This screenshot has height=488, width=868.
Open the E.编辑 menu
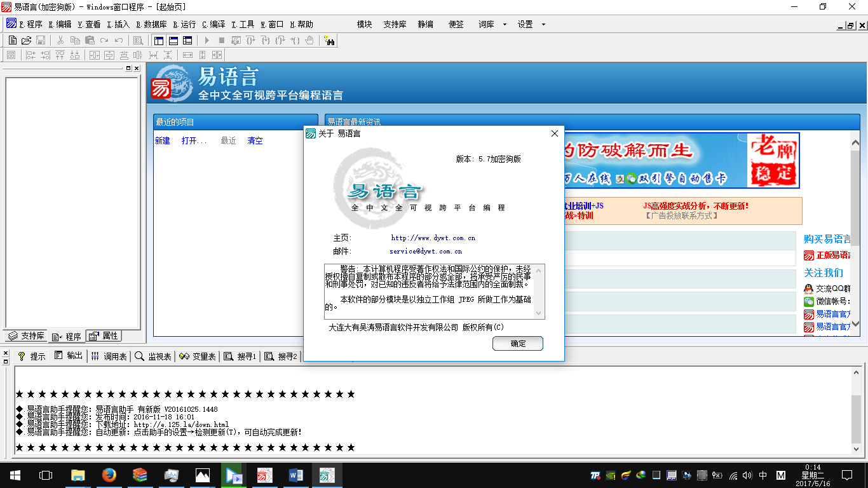(60, 24)
